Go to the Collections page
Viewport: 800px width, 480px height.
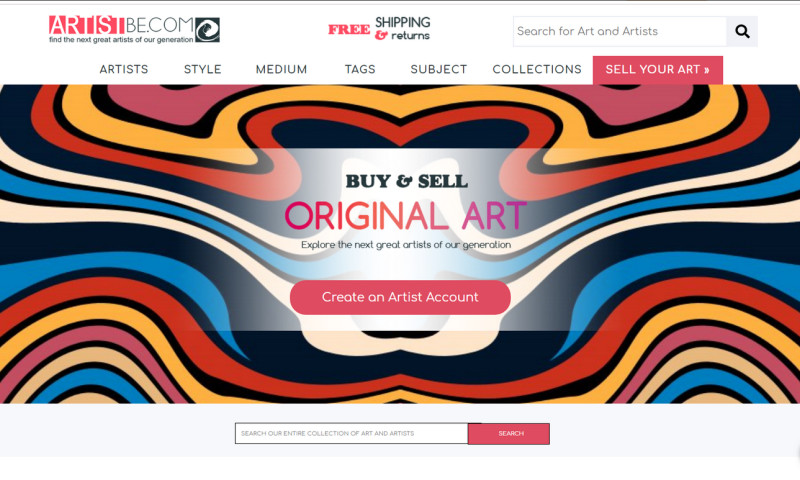[x=537, y=69]
